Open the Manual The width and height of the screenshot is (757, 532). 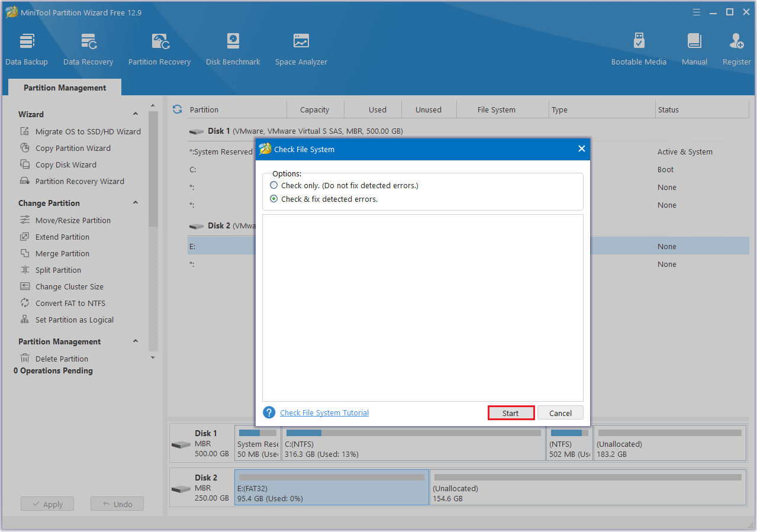tap(694, 50)
